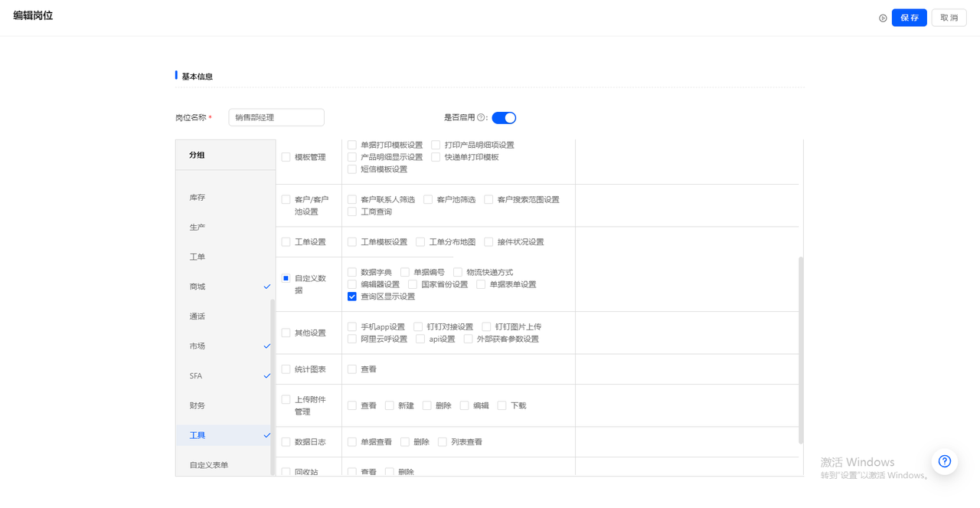Check the 统计图表 row checkbox
This screenshot has height=508, width=980.
(x=286, y=369)
